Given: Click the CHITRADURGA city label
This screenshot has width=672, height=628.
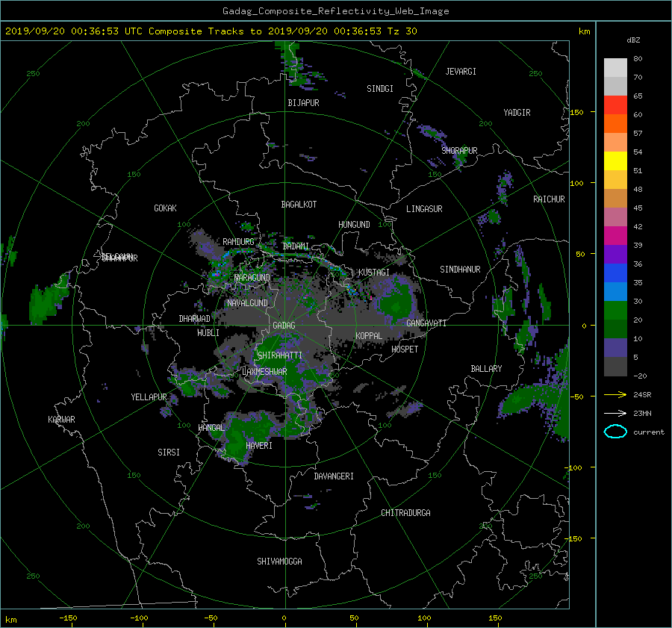Looking at the screenshot, I should [405, 513].
